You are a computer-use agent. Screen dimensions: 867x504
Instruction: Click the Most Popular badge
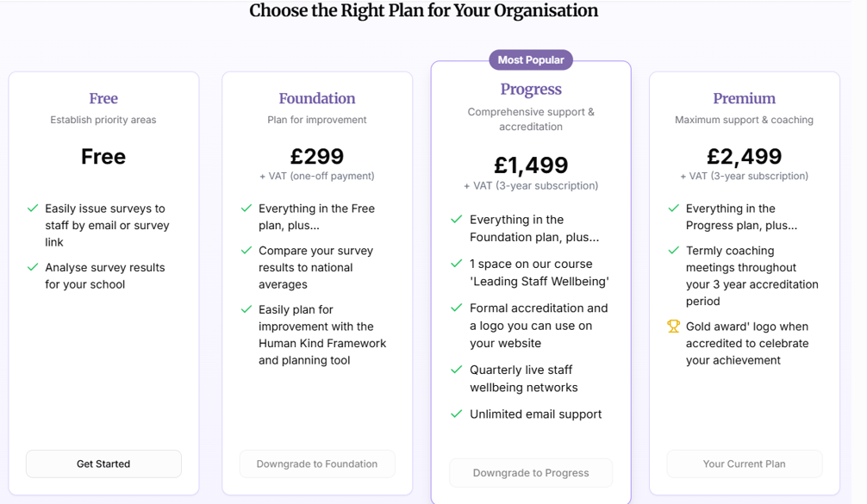(x=531, y=59)
